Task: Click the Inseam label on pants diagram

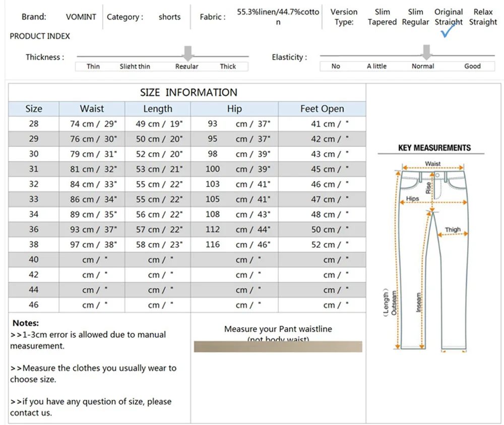Action: click(418, 302)
